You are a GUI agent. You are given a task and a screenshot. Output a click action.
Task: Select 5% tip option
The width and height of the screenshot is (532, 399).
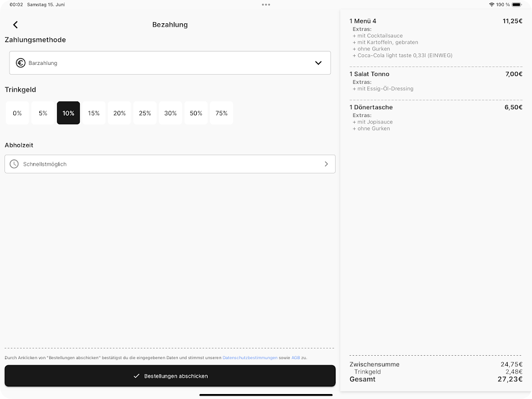tap(43, 113)
